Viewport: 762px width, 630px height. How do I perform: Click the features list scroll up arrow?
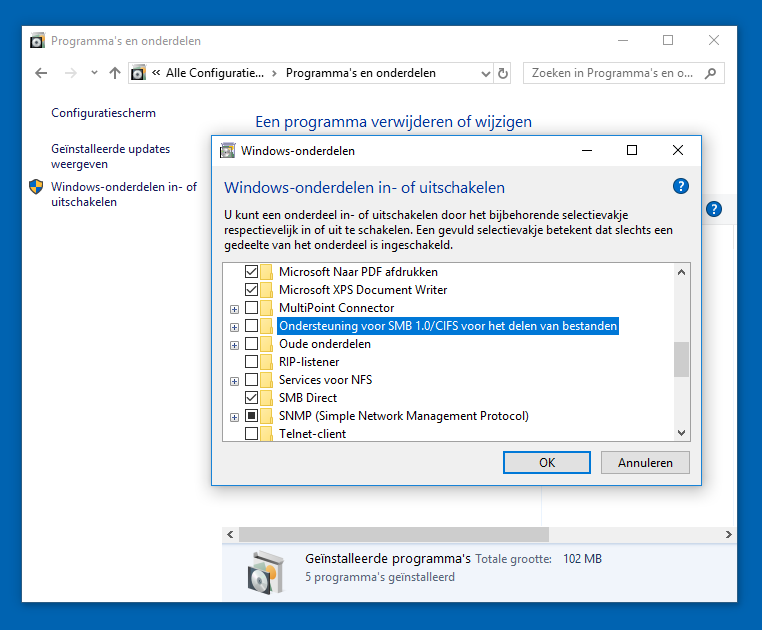(x=681, y=272)
